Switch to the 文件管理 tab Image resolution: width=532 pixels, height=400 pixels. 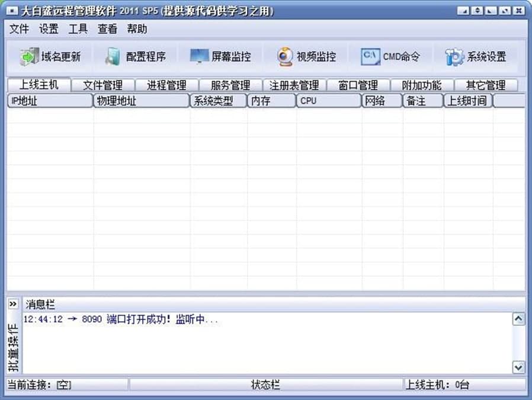coord(102,85)
